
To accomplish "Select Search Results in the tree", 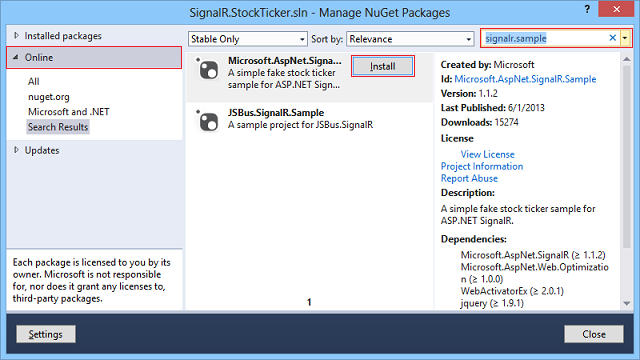I will (x=58, y=127).
